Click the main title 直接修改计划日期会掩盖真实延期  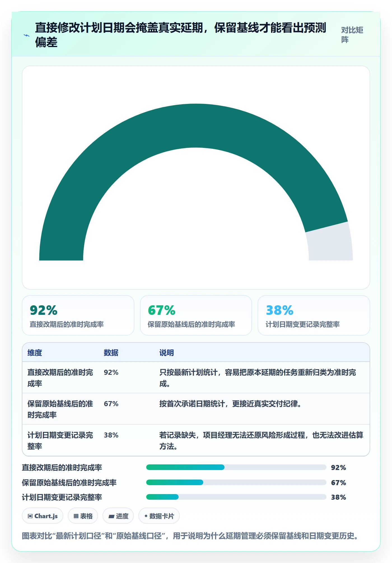[x=181, y=35]
